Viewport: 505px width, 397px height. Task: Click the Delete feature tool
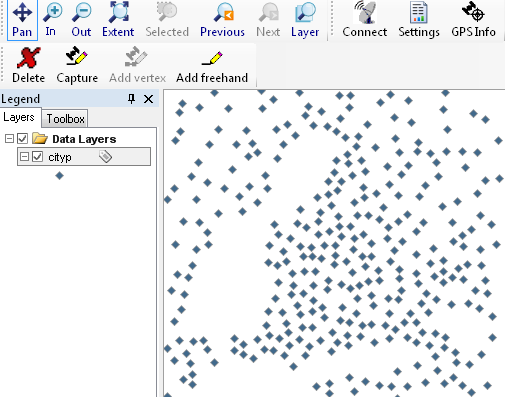pos(28,65)
